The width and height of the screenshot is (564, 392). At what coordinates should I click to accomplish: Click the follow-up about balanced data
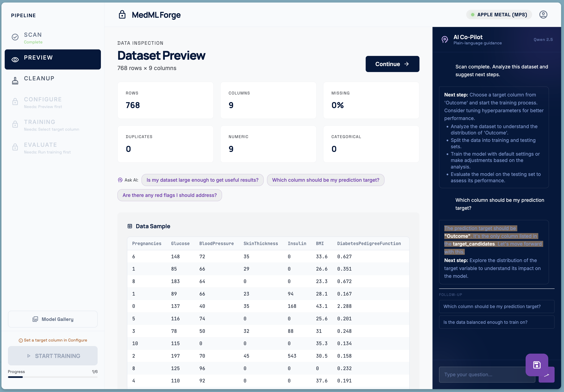pyautogui.click(x=496, y=322)
